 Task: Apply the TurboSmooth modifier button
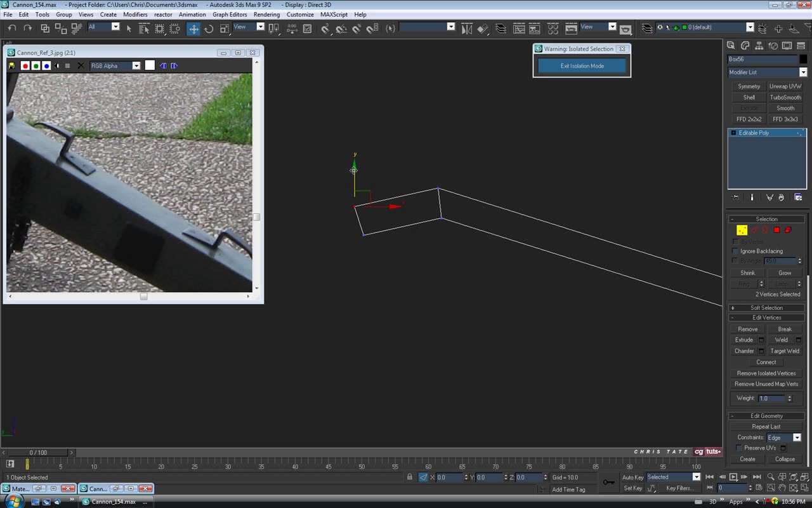point(785,97)
